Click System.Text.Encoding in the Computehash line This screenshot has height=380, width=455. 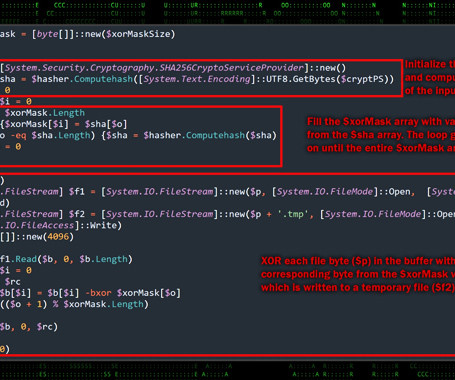[197, 79]
